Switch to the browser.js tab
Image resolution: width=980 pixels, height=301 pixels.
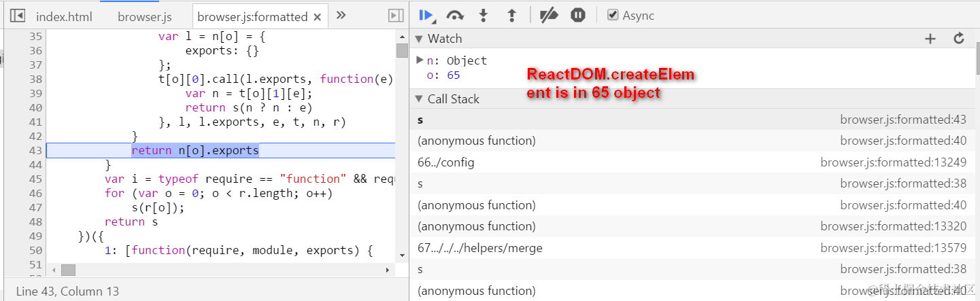[x=145, y=16]
